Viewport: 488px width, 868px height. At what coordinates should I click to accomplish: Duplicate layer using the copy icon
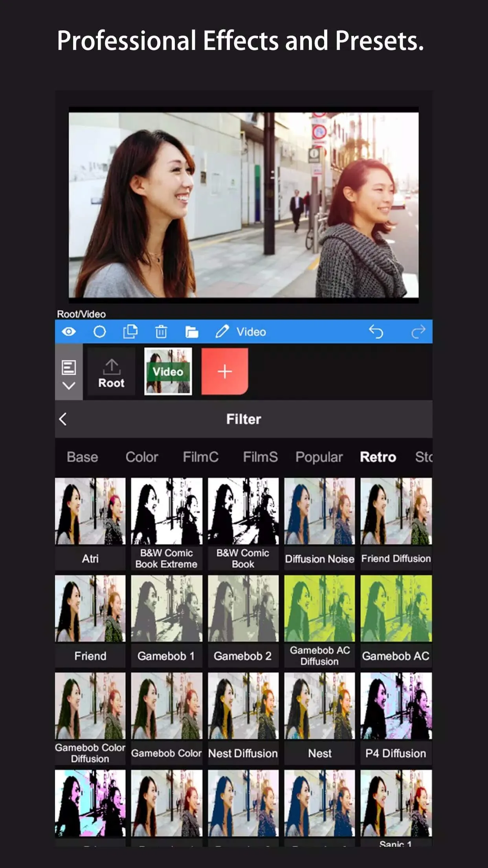click(130, 332)
